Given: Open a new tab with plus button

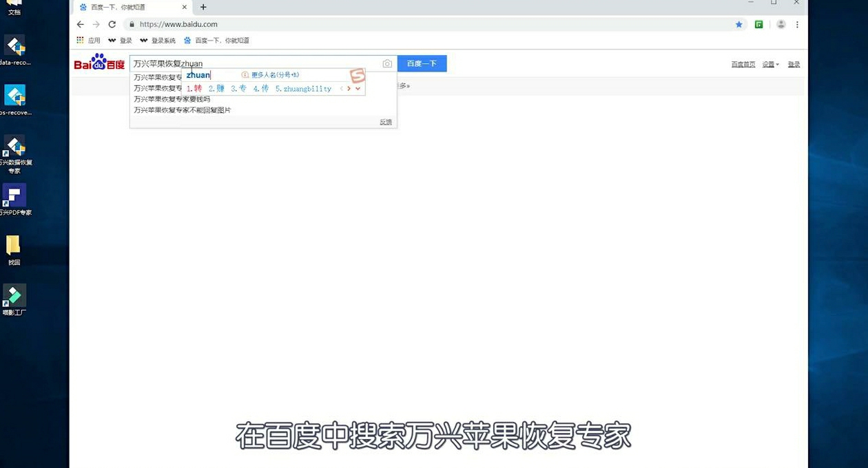Looking at the screenshot, I should click(x=203, y=7).
